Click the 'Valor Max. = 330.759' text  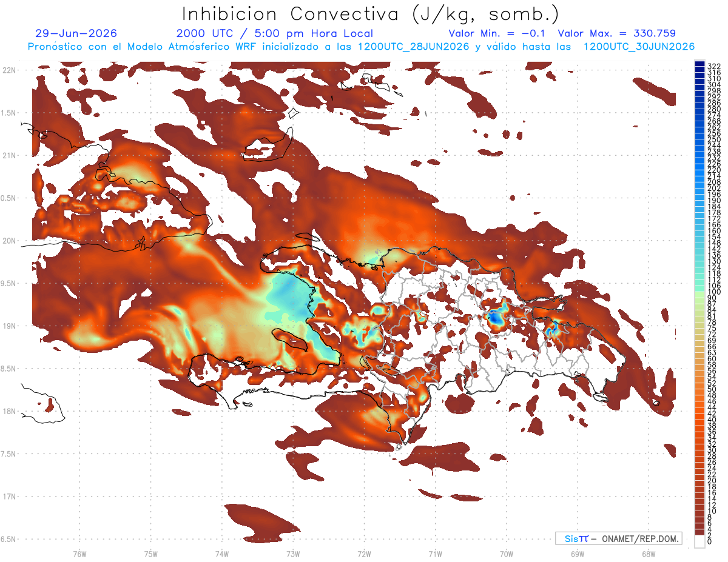[x=616, y=33]
